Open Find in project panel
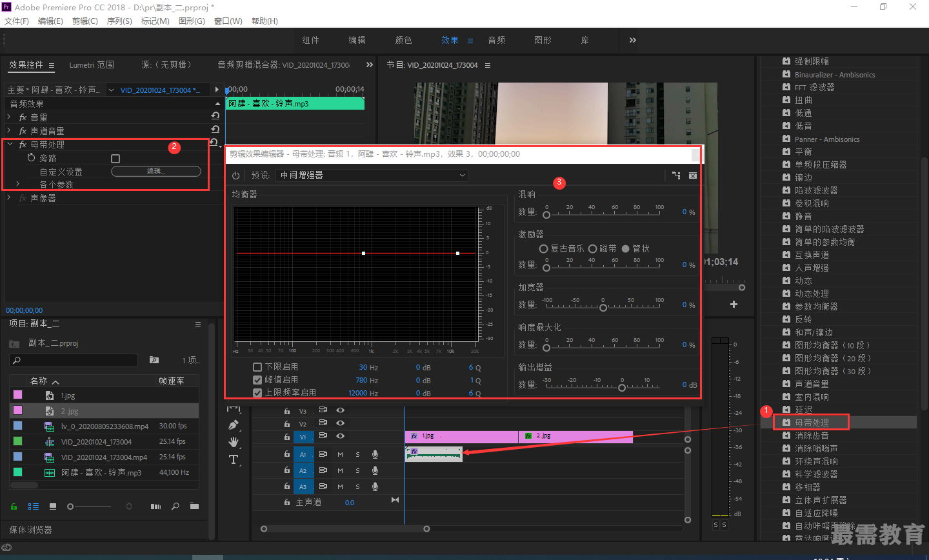The image size is (929, 560). [x=175, y=506]
